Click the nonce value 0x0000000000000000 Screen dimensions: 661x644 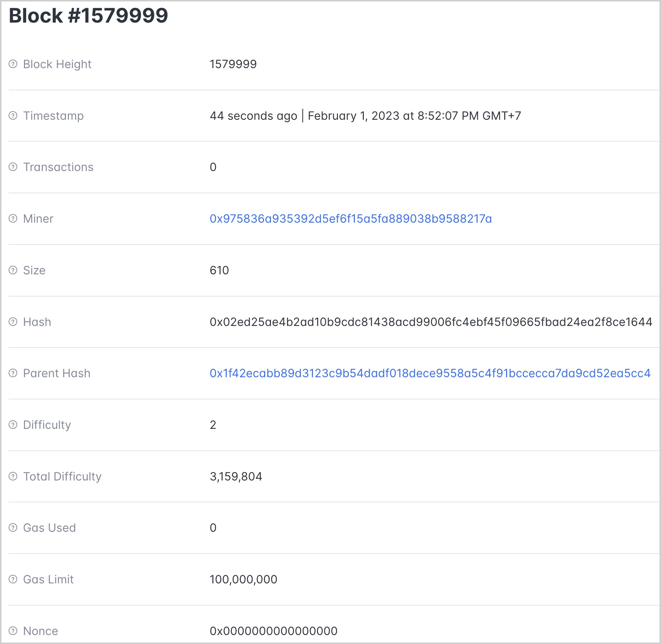[273, 631]
